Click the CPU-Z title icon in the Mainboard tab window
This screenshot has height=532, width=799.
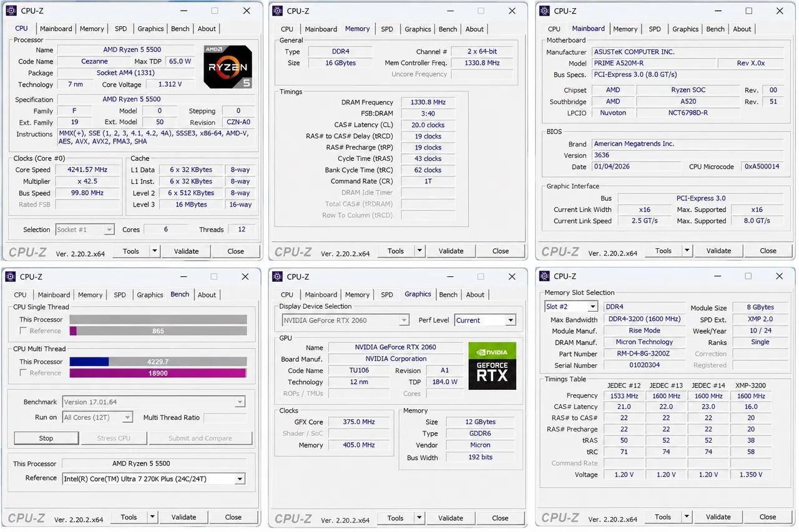pyautogui.click(x=545, y=11)
